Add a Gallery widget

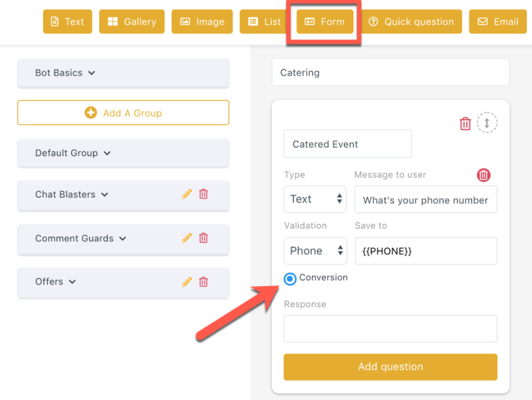132,22
